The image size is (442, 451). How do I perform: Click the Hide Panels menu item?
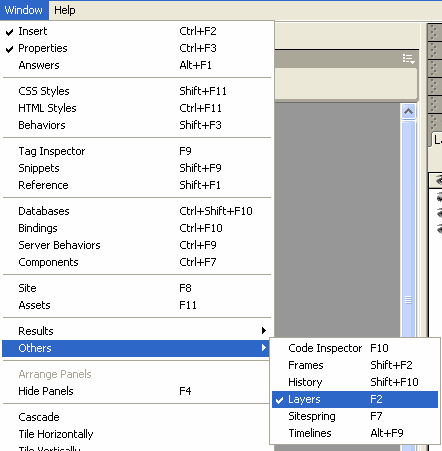point(137,391)
